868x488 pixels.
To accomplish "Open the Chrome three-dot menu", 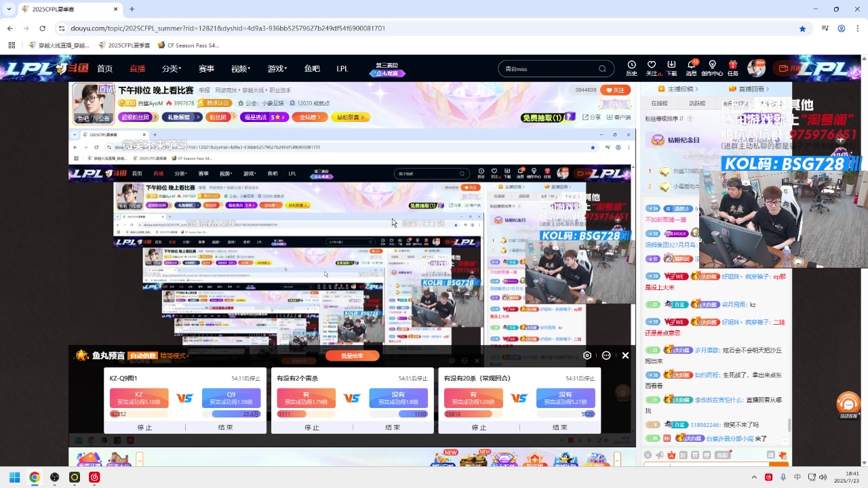I will click(x=857, y=28).
